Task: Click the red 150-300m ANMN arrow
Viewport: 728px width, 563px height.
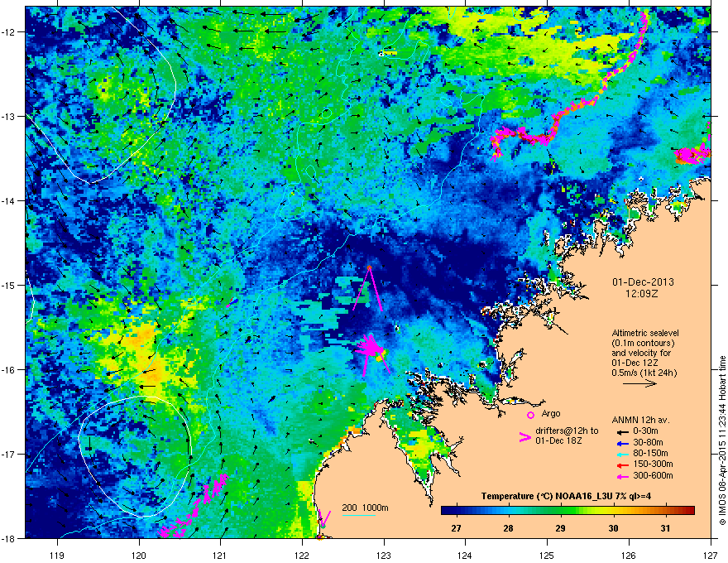Action: coord(621,464)
